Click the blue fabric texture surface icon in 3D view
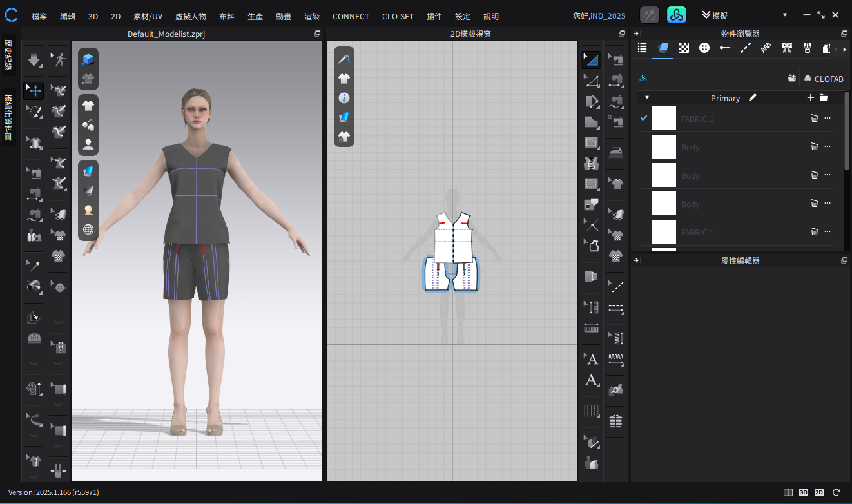The width and height of the screenshot is (852, 504). [88, 171]
